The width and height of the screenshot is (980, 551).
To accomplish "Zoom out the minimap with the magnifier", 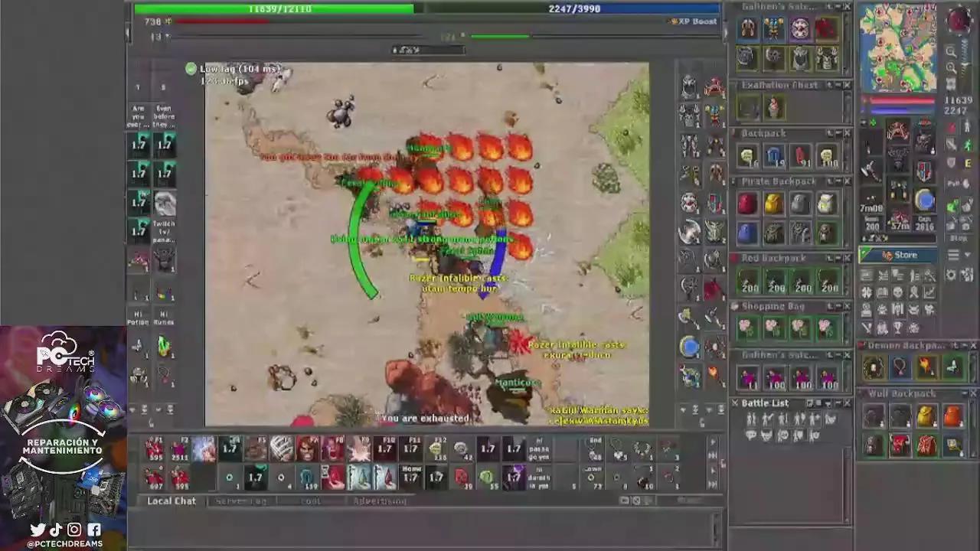I will pos(951,52).
